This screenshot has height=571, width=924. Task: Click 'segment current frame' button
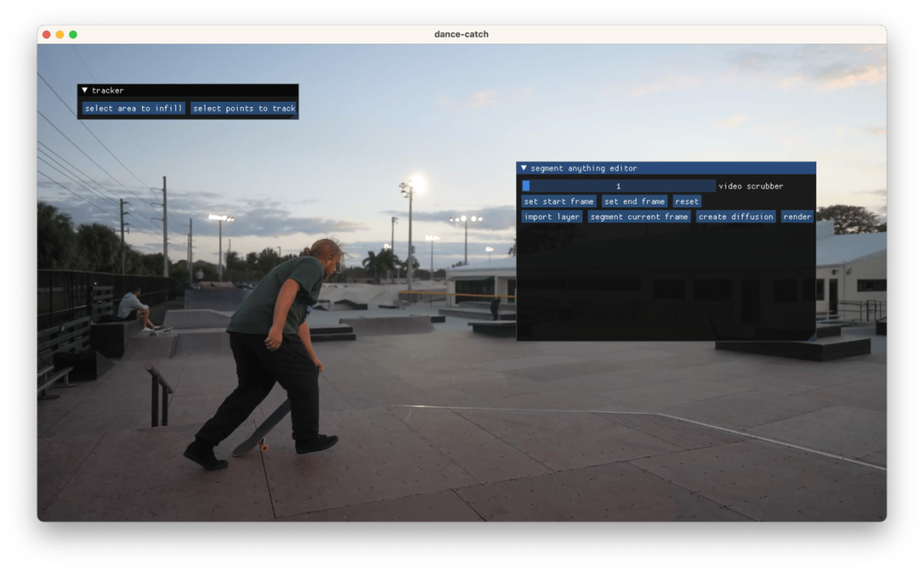(639, 217)
